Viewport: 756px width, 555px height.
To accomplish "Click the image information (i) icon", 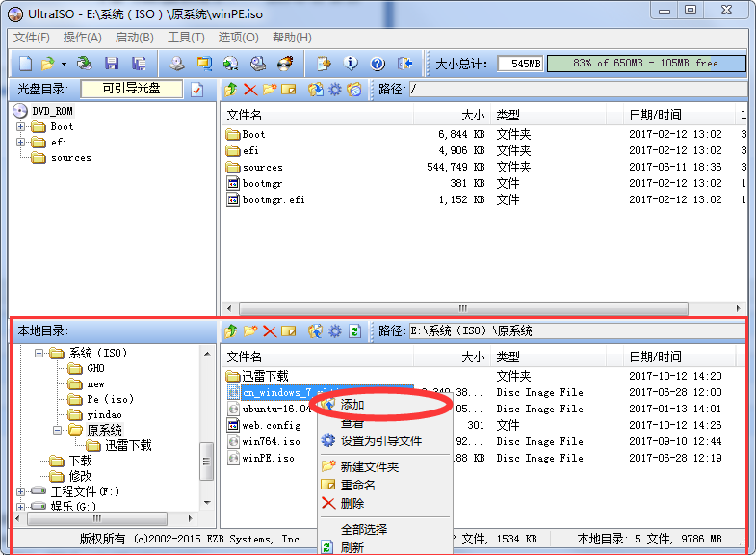I will click(351, 64).
